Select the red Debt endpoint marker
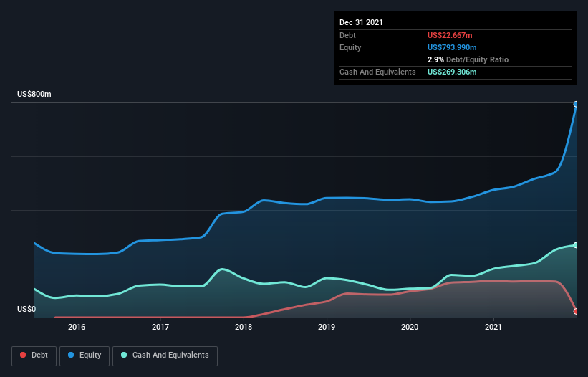This screenshot has width=588, height=377. pos(576,311)
